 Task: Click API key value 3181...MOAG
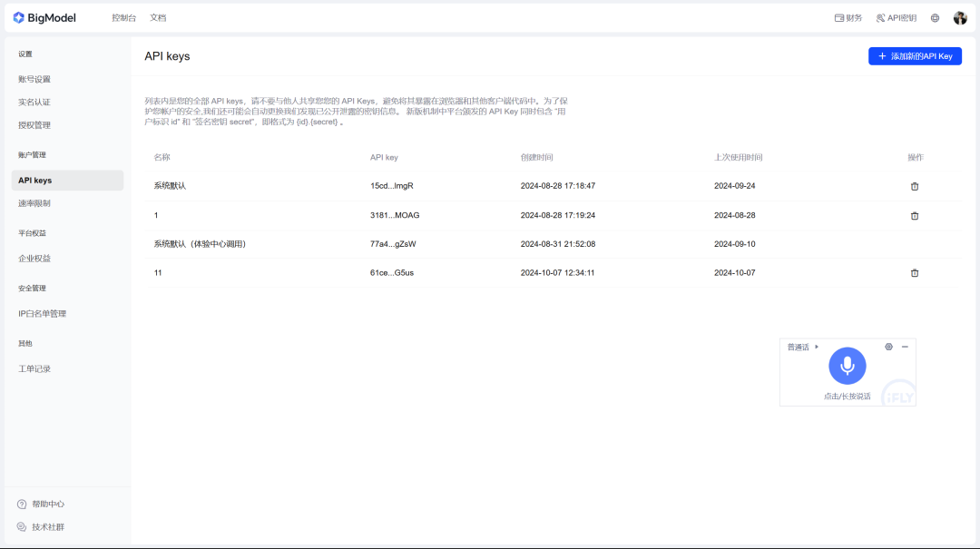click(x=395, y=215)
